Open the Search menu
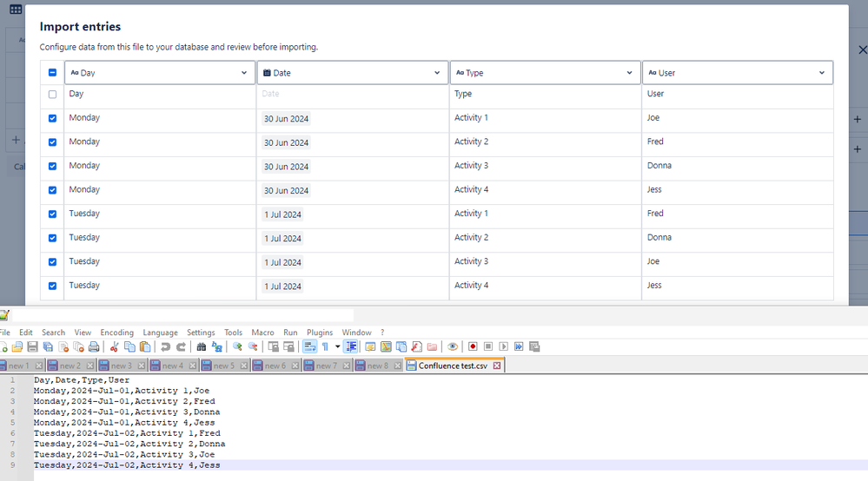This screenshot has width=868, height=481. click(x=53, y=333)
